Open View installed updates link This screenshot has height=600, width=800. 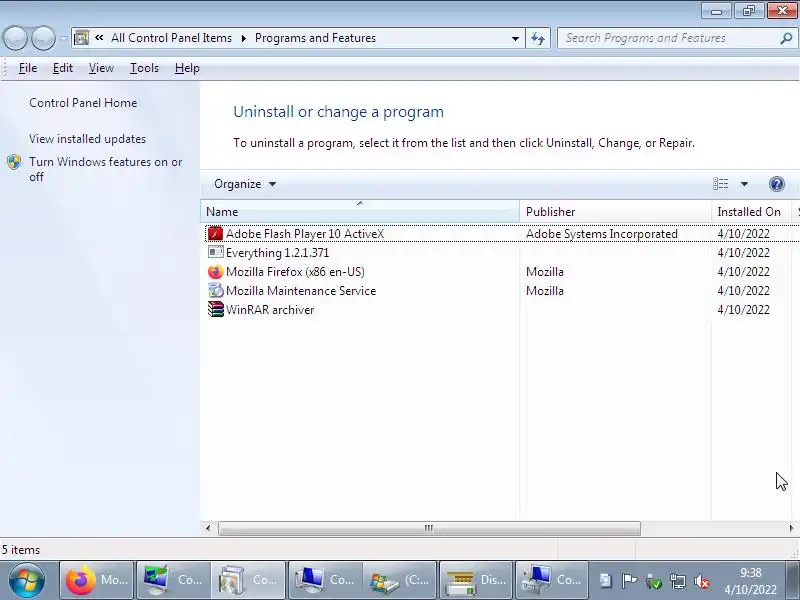(87, 139)
